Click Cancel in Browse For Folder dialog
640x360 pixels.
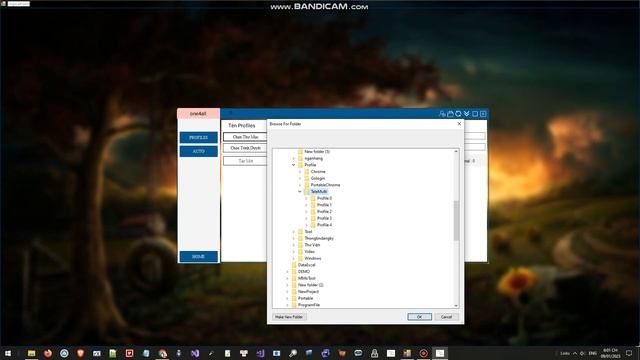(447, 317)
